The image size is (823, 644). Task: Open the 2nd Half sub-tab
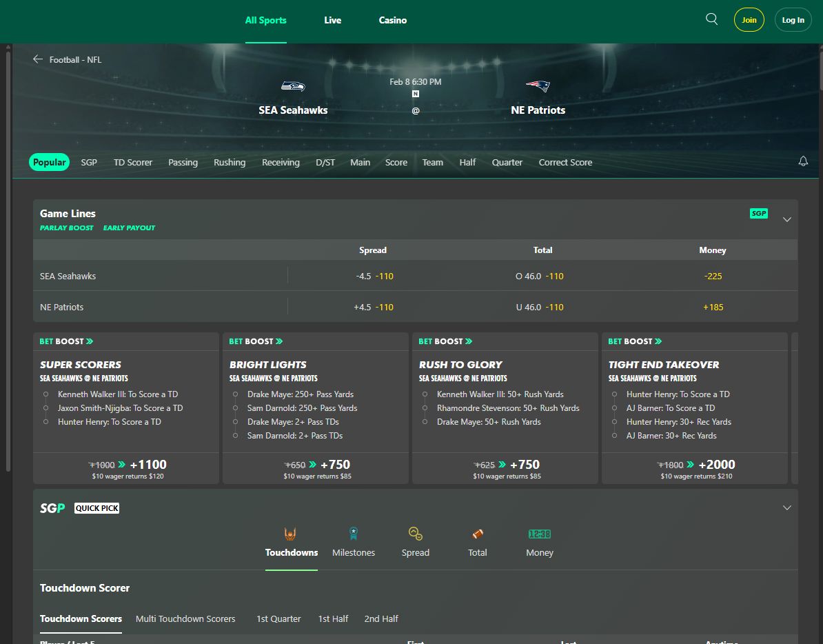(381, 618)
